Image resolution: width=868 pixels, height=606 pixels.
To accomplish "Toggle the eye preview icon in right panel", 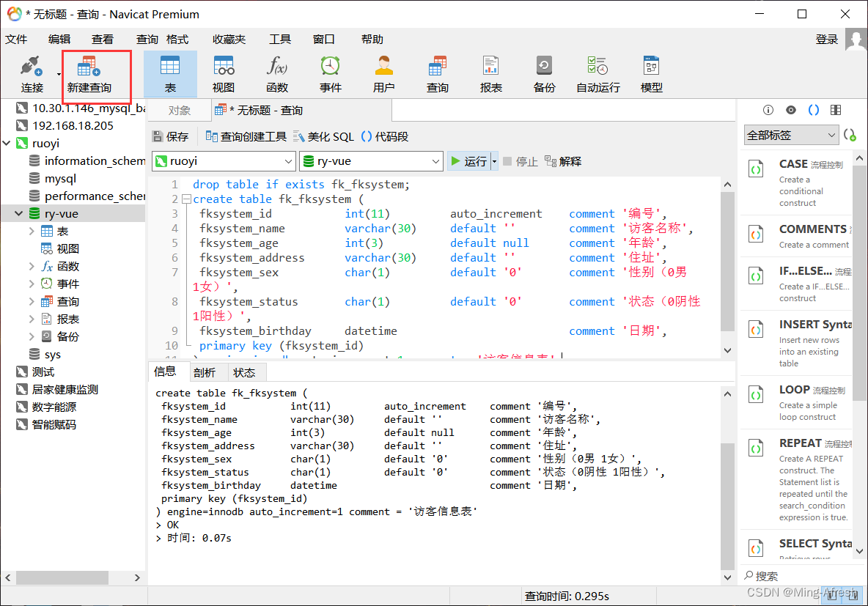I will pyautogui.click(x=790, y=110).
